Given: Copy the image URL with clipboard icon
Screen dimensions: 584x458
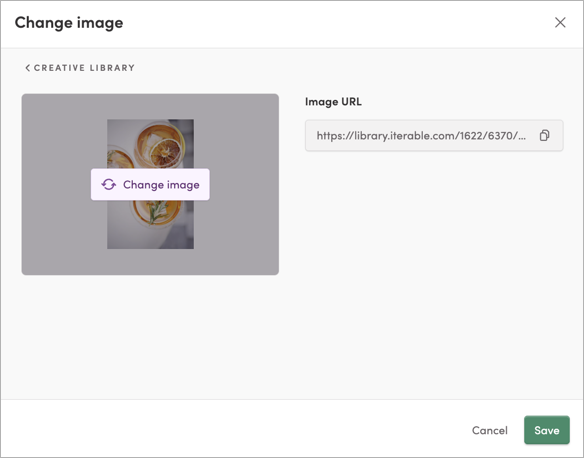Looking at the screenshot, I should click(544, 136).
